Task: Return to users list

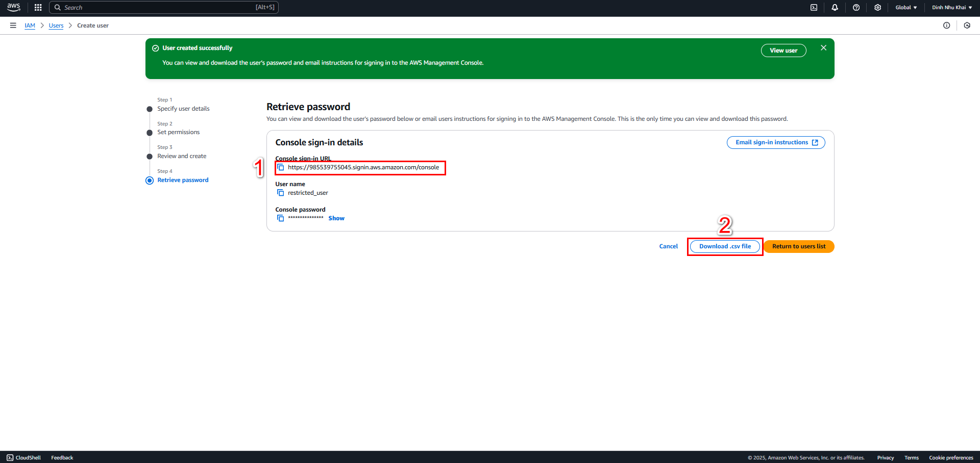Action: (x=799, y=247)
